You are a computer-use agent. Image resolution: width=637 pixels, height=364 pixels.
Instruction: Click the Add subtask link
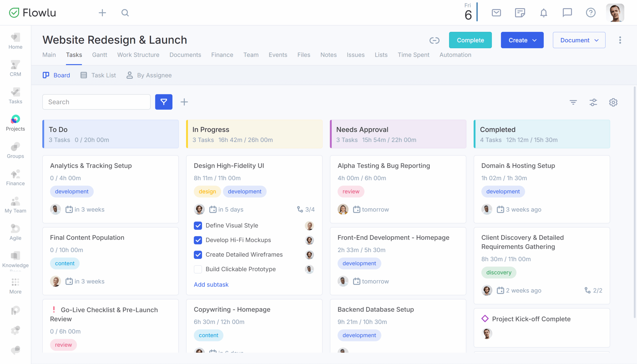click(x=211, y=284)
